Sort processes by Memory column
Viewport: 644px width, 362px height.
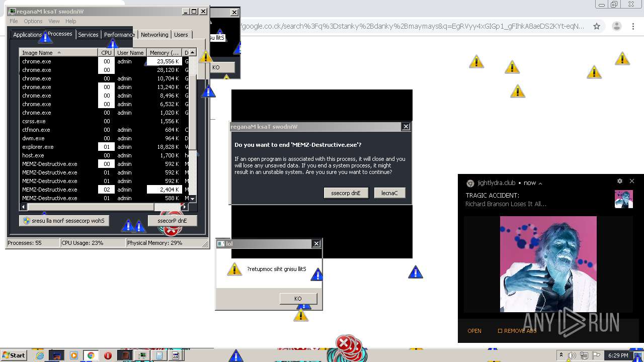pos(164,53)
